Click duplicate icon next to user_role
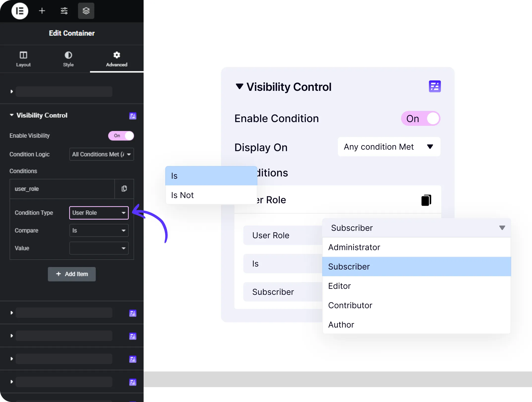 124,189
